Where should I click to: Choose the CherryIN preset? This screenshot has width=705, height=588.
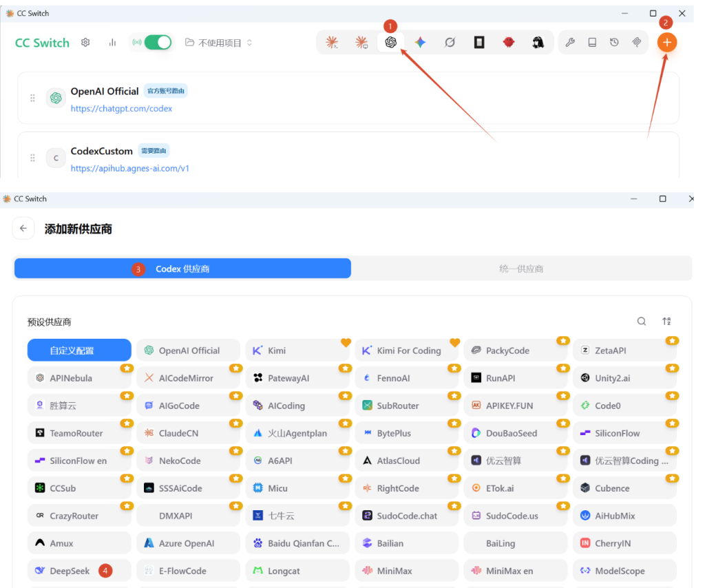coord(625,543)
